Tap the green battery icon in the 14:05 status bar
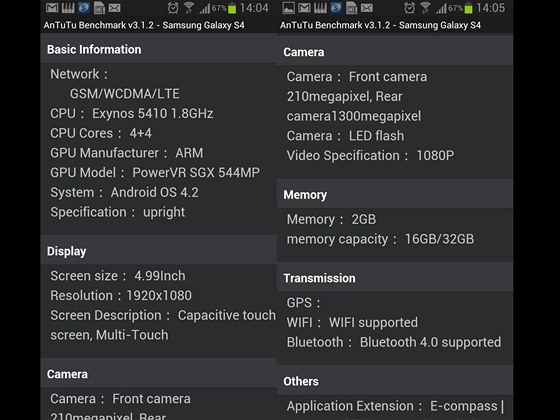 pyautogui.click(x=469, y=8)
